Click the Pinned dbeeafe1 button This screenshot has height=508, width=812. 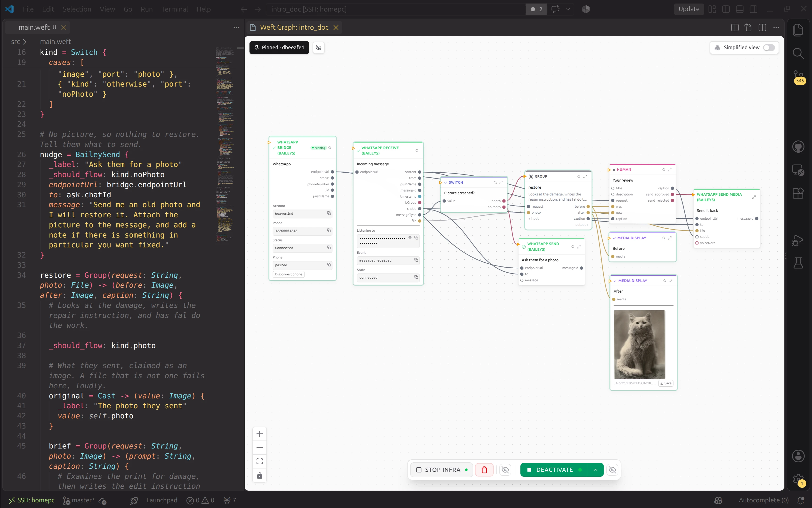pos(279,47)
